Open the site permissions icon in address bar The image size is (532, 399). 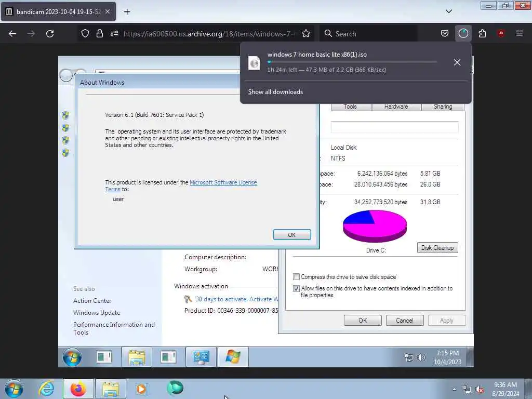pyautogui.click(x=114, y=33)
